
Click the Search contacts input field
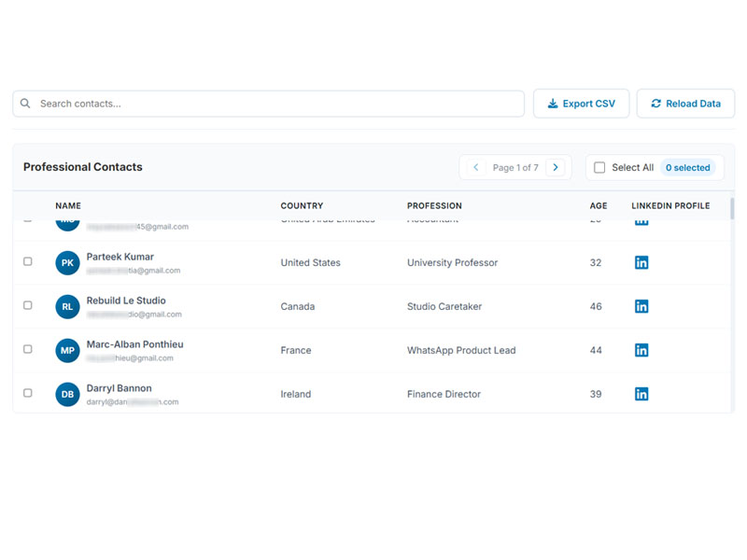(268, 103)
